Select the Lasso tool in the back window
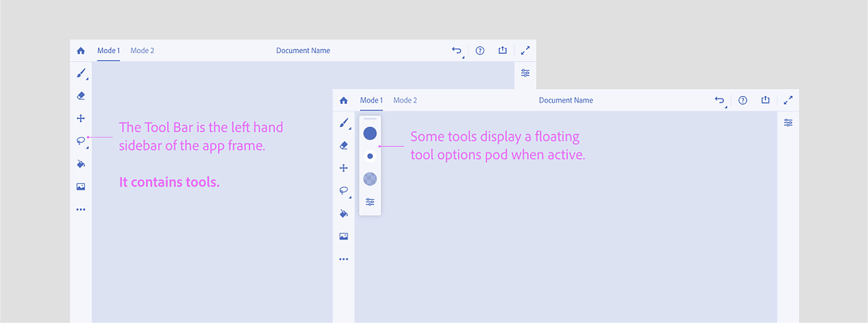Viewport: 868px width, 323px height. (x=81, y=141)
